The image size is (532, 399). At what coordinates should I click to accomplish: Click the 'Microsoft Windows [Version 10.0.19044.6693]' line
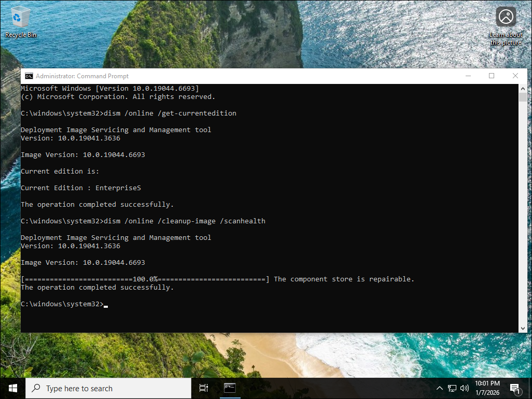tap(110, 89)
